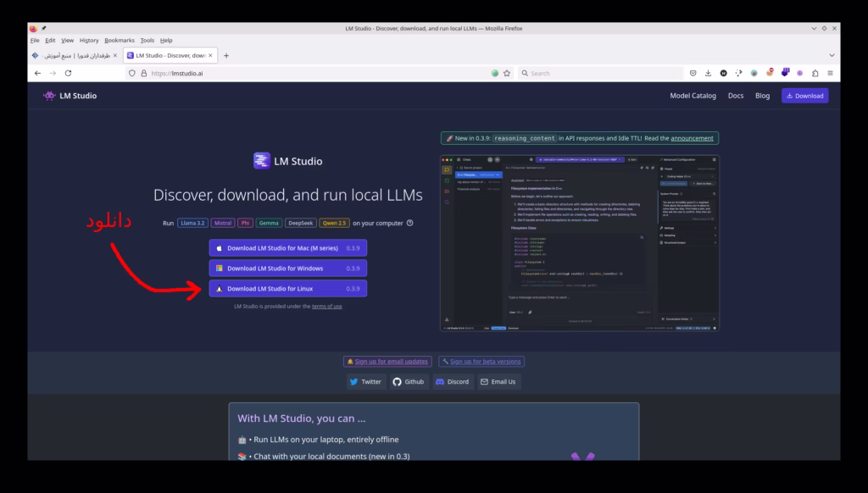
Task: Click the LM Studio logo in the navbar
Action: [71, 96]
